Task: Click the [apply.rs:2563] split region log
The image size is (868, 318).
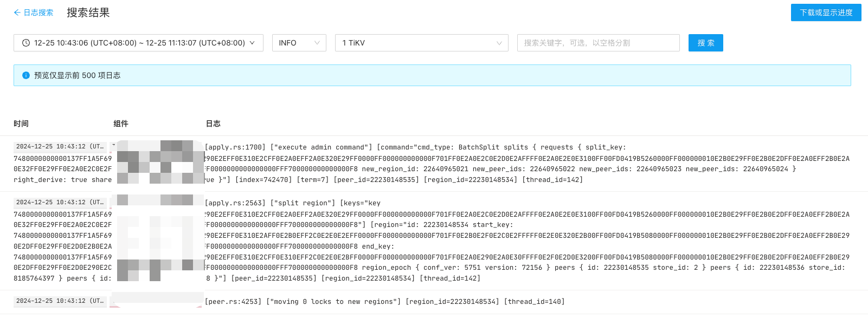Action: click(432, 241)
